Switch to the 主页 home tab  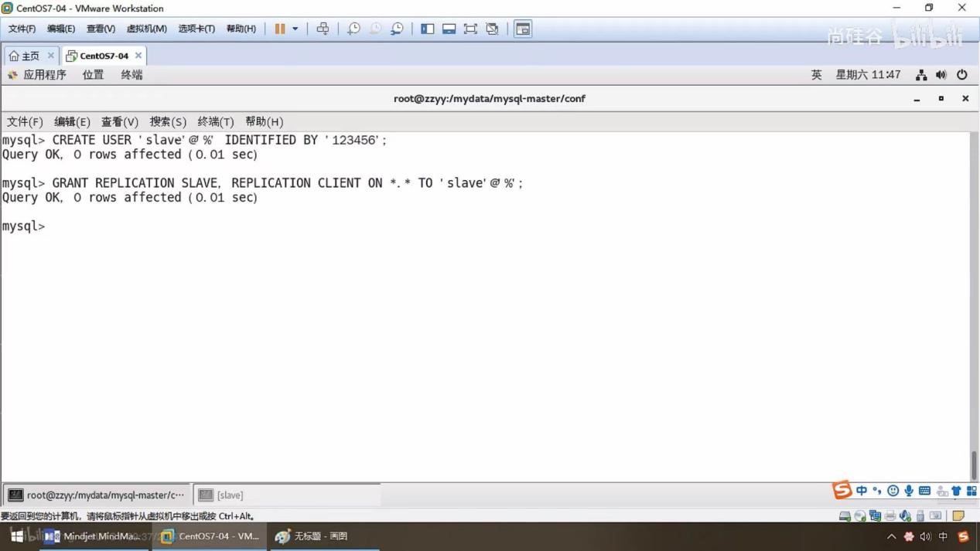coord(24,56)
